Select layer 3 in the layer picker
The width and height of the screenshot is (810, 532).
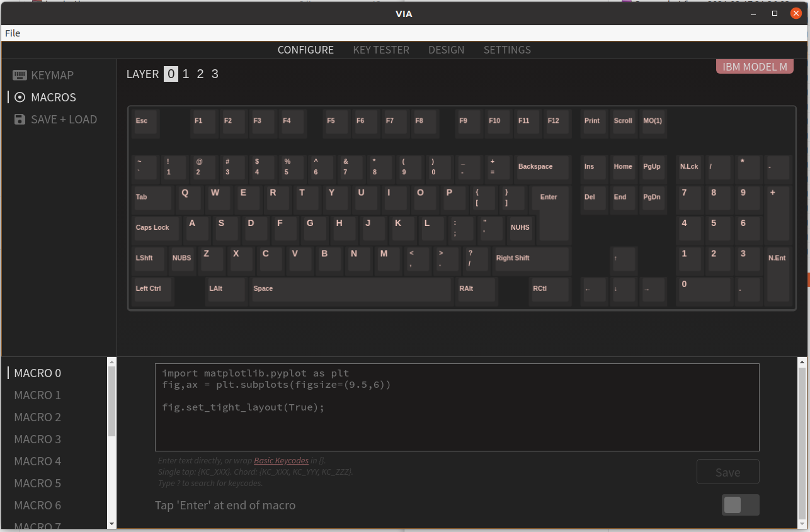pos(215,74)
